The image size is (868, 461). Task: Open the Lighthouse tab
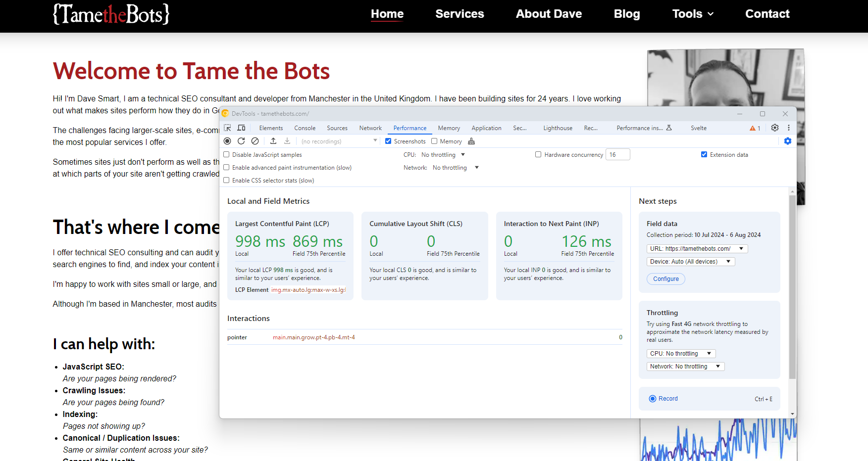tap(558, 128)
